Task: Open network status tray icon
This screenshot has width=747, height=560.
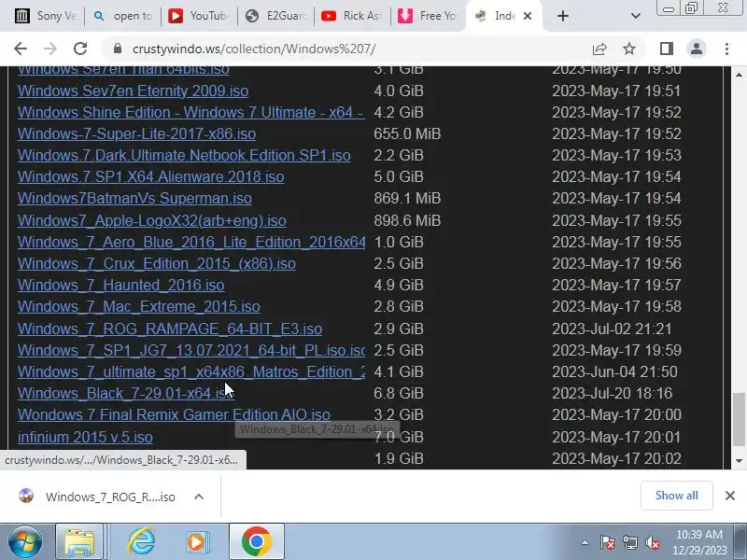Action: (x=630, y=542)
